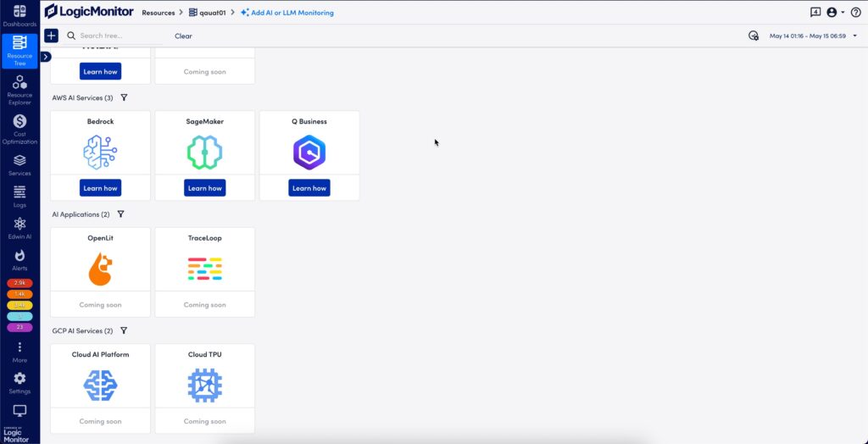This screenshot has height=444, width=868.
Task: Click the TraceLoop card title
Action: pyautogui.click(x=205, y=238)
